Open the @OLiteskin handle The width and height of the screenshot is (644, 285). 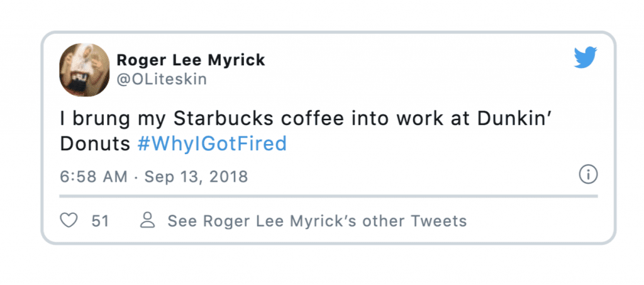(x=162, y=79)
